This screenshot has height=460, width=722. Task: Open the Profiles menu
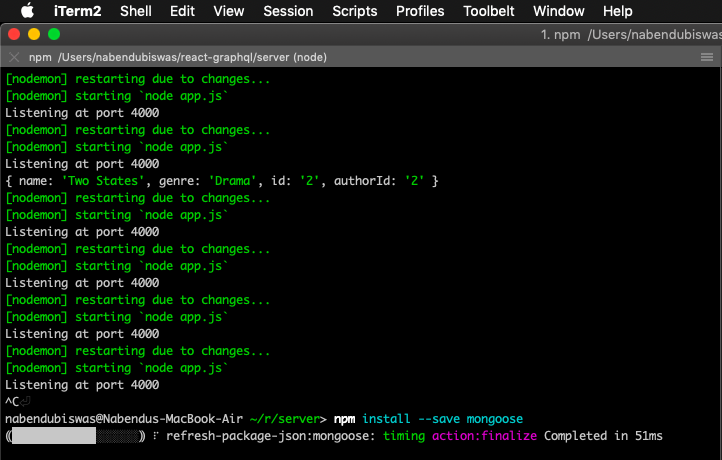pos(420,11)
